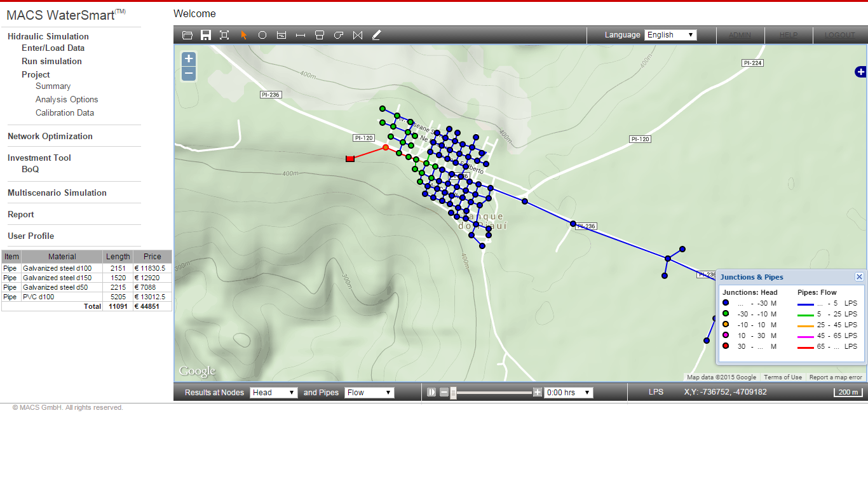This screenshot has width=868, height=488.
Task: Click the time slider handle
Action: coord(453,393)
